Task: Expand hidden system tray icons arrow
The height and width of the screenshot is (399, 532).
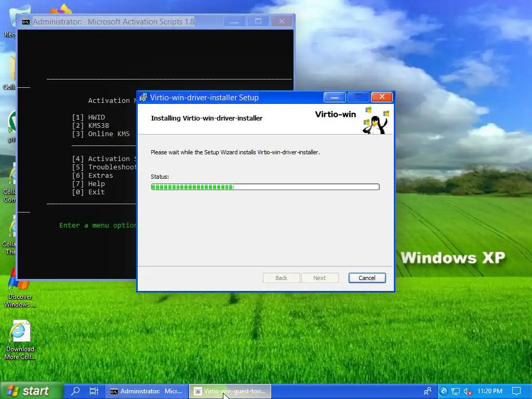Action: point(444,391)
